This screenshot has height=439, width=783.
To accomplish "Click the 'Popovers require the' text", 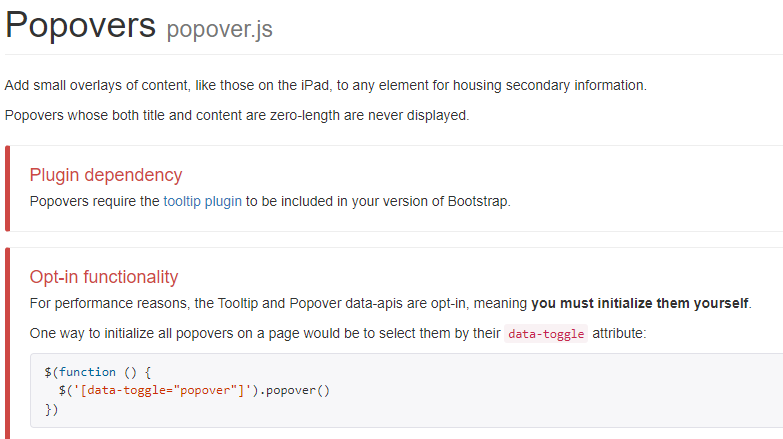I will click(95, 201).
